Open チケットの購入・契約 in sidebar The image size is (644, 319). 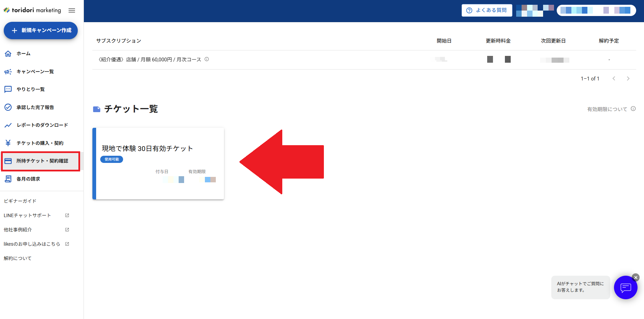coord(40,143)
